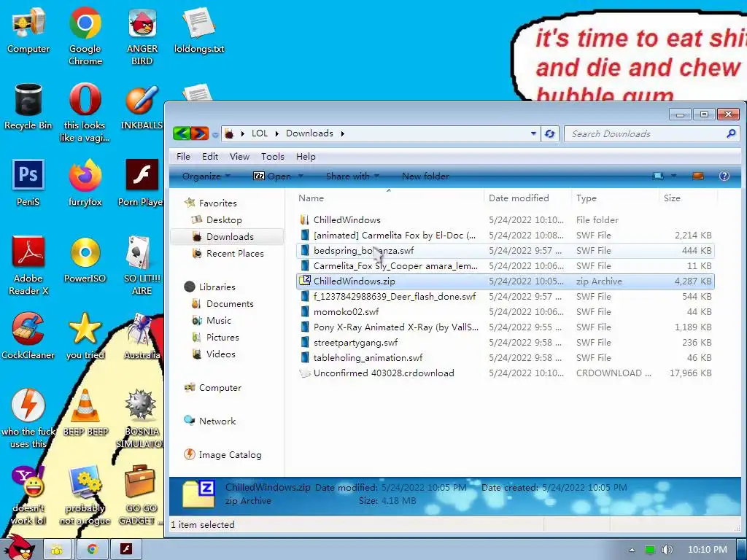Open the recent pages dropdown arrow
The height and width of the screenshot is (560, 747).
215,135
